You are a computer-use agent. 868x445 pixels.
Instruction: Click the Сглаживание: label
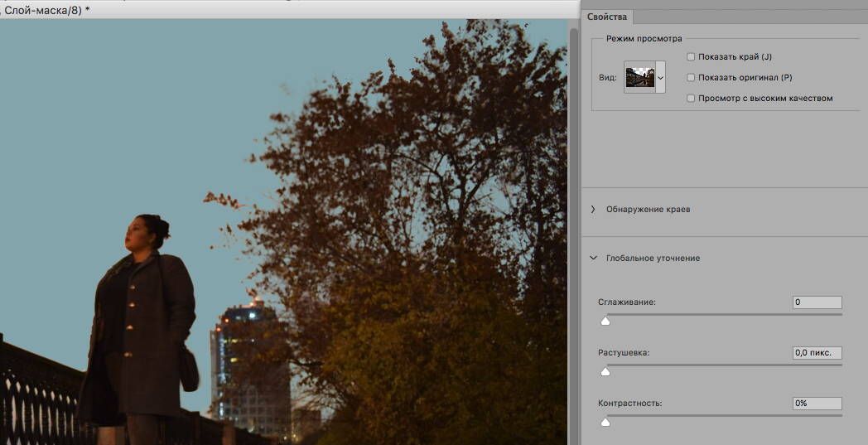pos(627,302)
